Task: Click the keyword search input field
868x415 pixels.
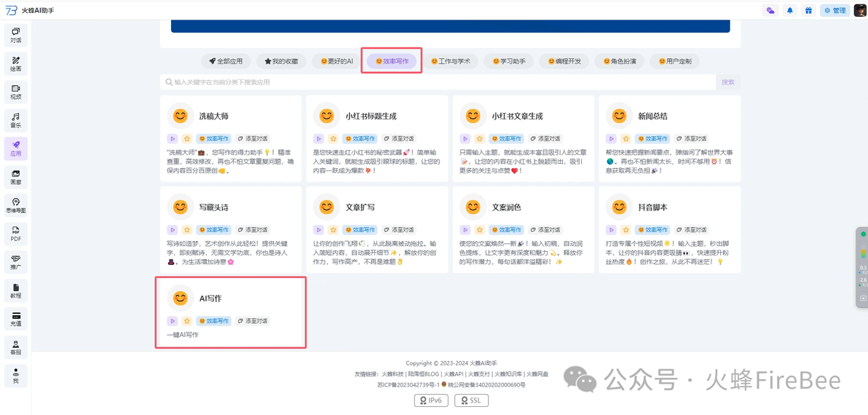Action: pos(438,82)
